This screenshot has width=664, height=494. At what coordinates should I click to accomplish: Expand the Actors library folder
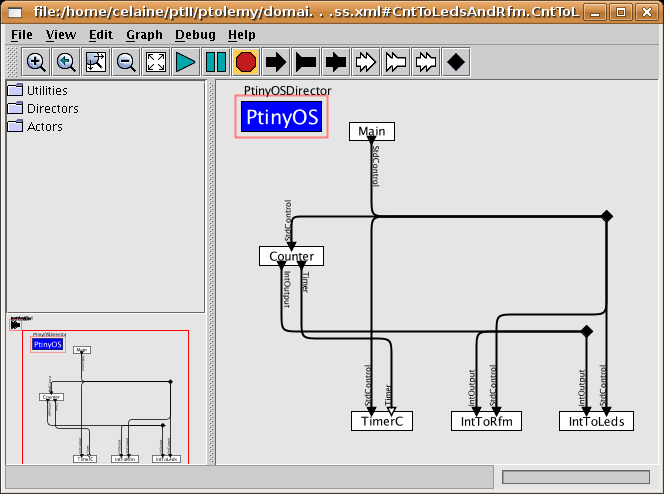click(35, 127)
